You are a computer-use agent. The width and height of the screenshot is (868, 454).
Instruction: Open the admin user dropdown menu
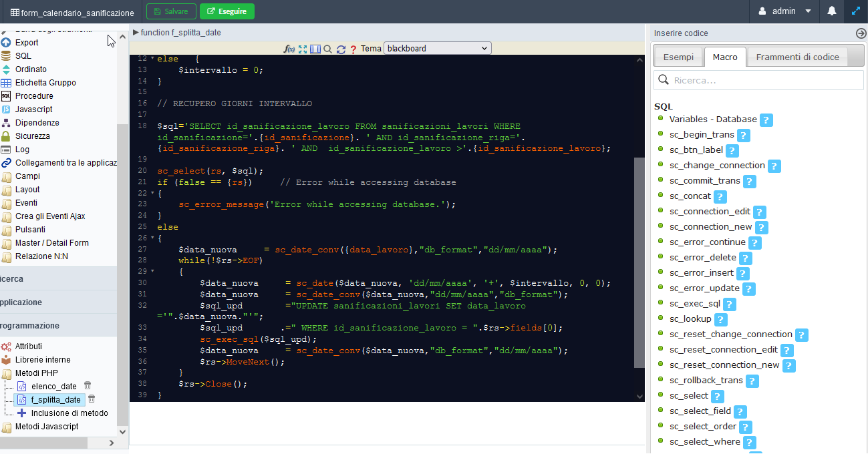784,11
